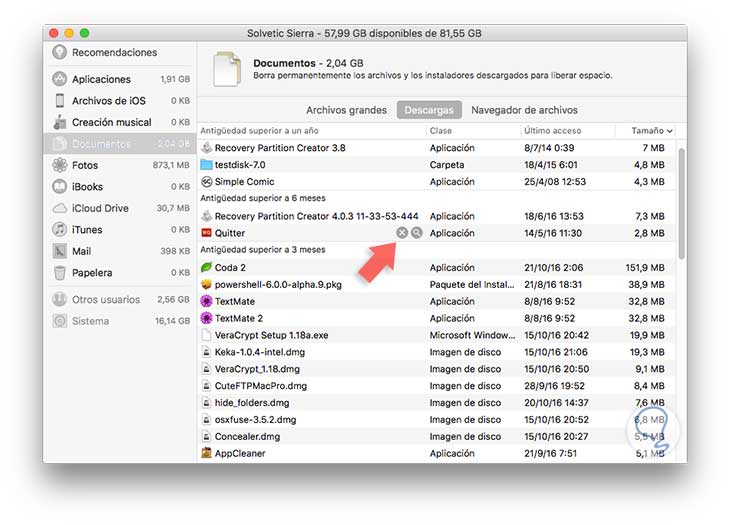
Task: Click the VeraCrypt Setup exe file icon
Action: pos(206,335)
